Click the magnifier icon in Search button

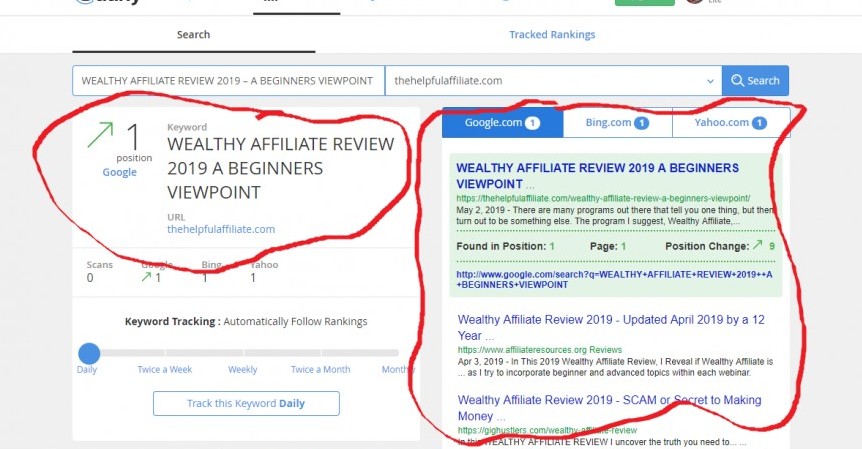(x=737, y=81)
